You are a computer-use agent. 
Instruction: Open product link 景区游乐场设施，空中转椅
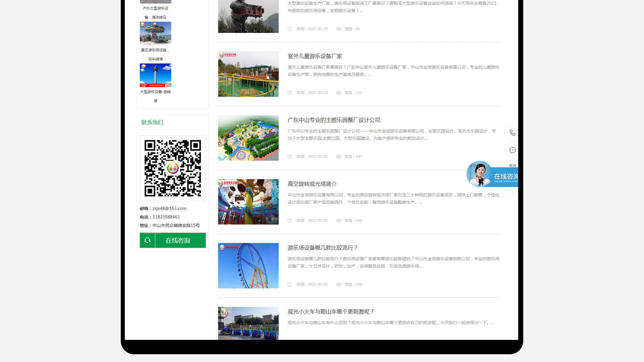coord(155,54)
